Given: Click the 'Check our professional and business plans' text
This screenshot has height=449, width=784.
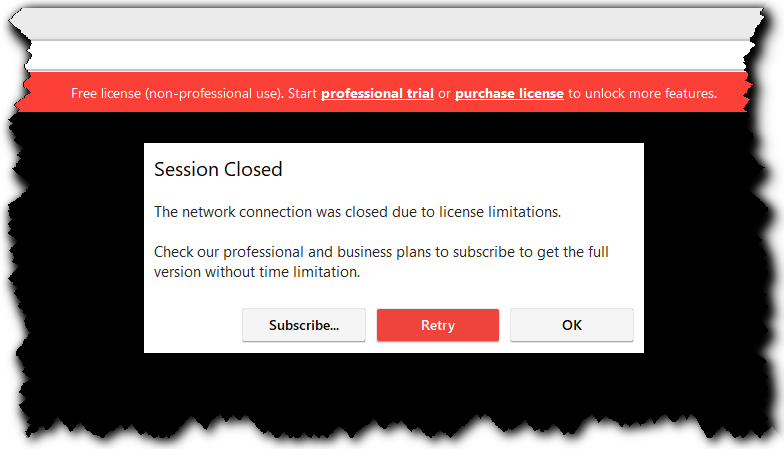Looking at the screenshot, I should 380,252.
